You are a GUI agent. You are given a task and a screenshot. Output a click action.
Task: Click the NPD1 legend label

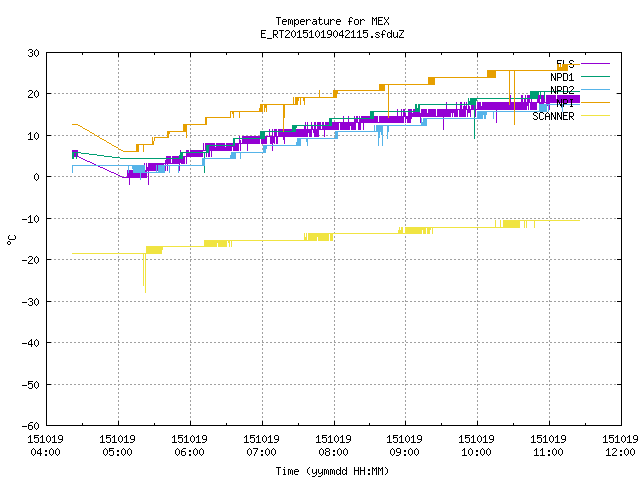pos(562,77)
